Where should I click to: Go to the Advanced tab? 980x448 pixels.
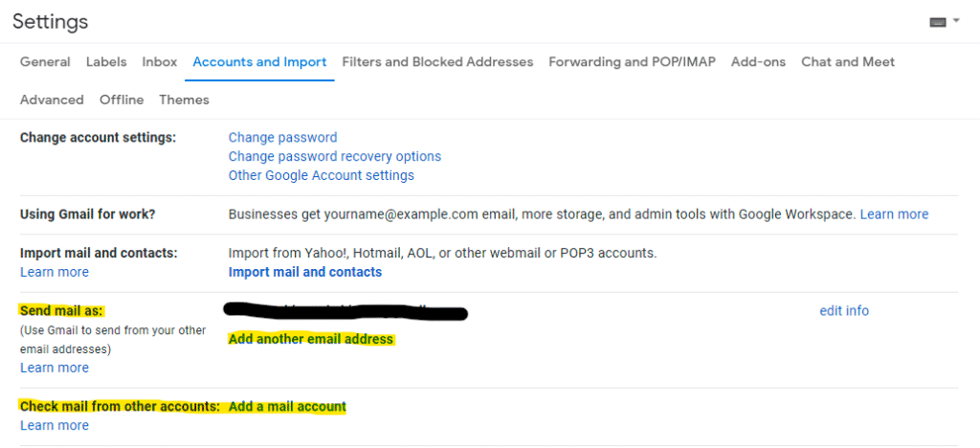pos(52,100)
